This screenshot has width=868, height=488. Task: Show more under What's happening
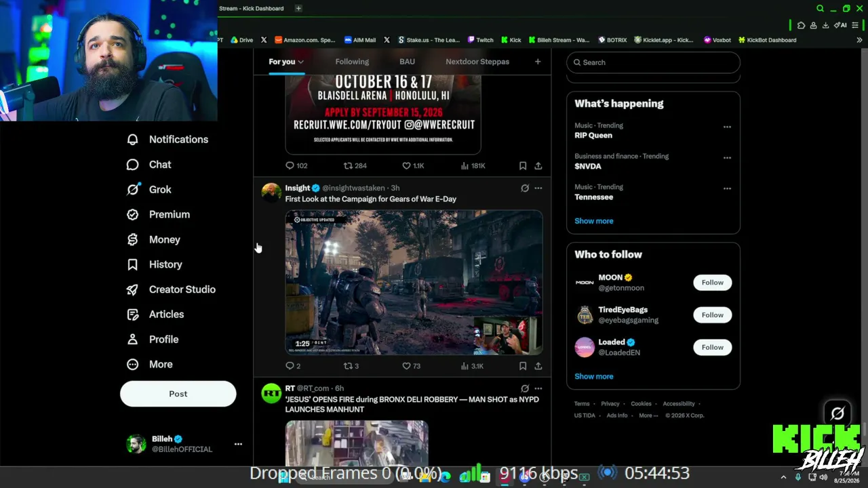click(x=594, y=221)
